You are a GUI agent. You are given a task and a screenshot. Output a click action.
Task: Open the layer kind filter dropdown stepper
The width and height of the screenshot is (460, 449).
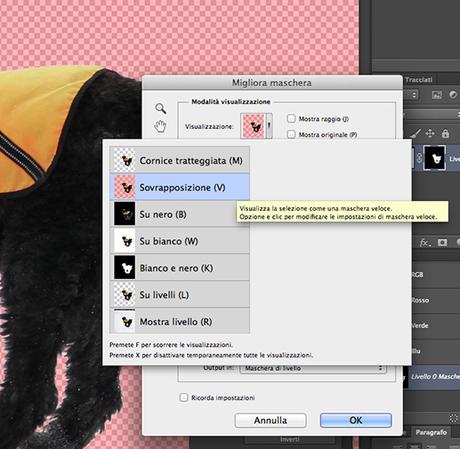pos(414,95)
